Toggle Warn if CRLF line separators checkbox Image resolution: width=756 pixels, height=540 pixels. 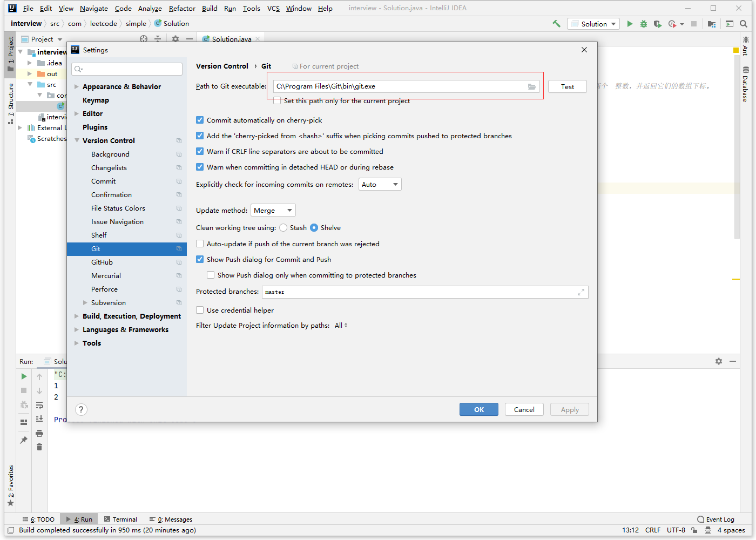200,151
